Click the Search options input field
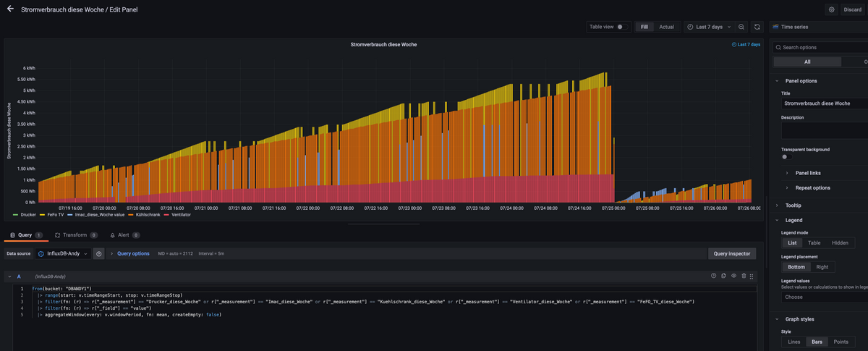The image size is (868, 351). (821, 47)
